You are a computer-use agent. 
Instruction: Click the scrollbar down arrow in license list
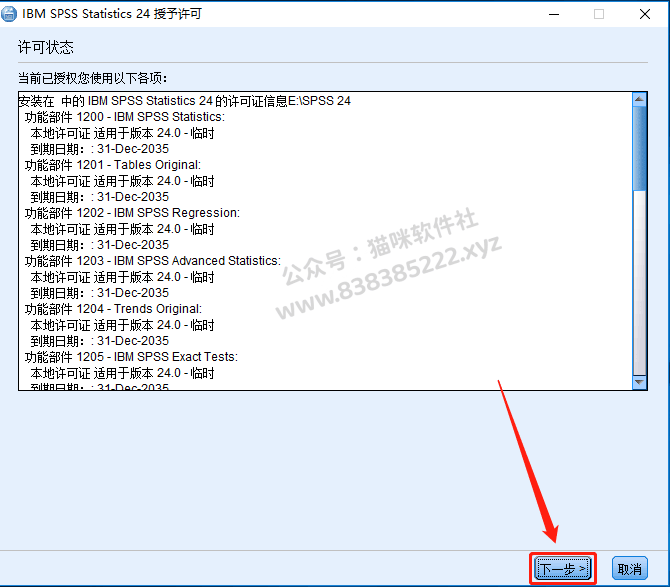click(x=639, y=382)
